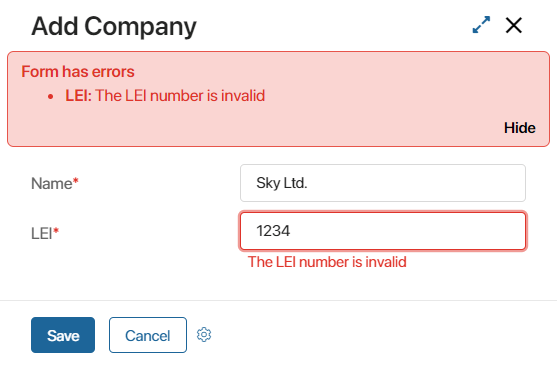This screenshot has width=557, height=369.
Task: Expand the Add Company dialog to full screen
Action: pos(481,25)
